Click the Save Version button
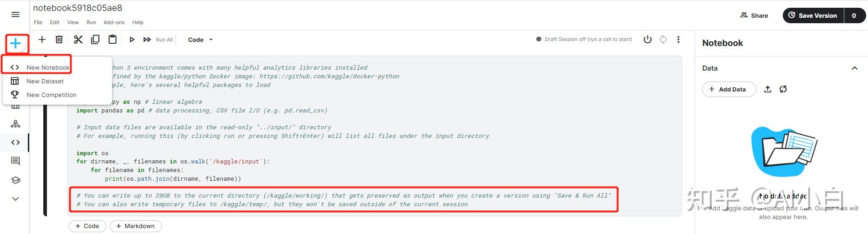Viewport: 868px width, 234px height. pyautogui.click(x=813, y=15)
